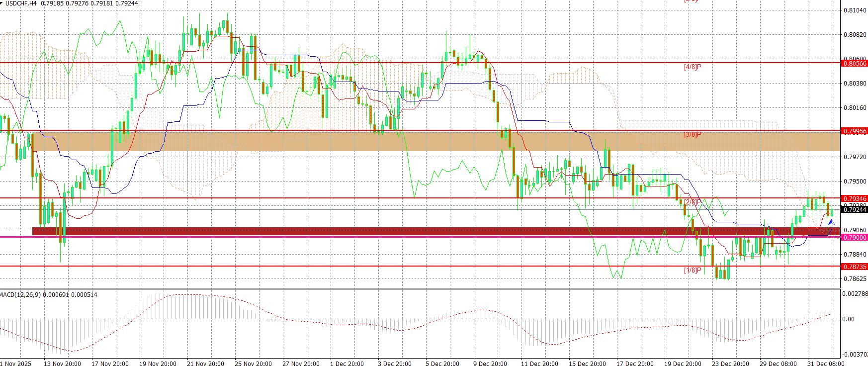
Task: Click the 21 Nov 20:00 time label
Action: (x=205, y=364)
